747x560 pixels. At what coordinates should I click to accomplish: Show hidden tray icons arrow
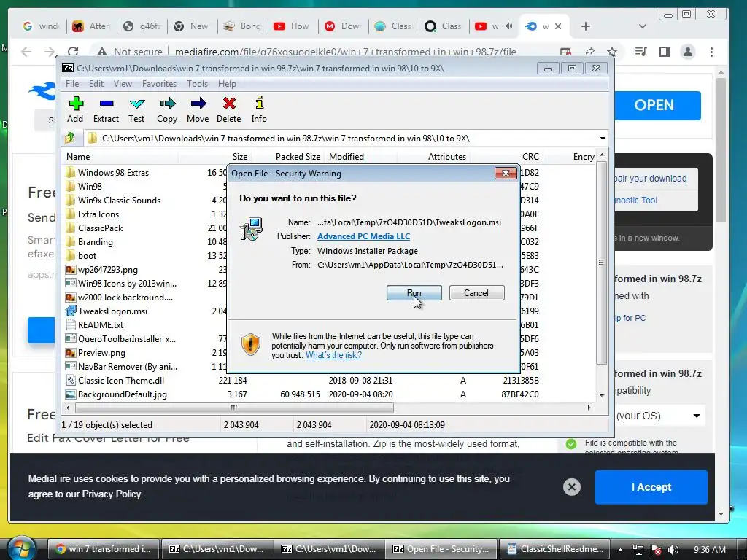[621, 550]
